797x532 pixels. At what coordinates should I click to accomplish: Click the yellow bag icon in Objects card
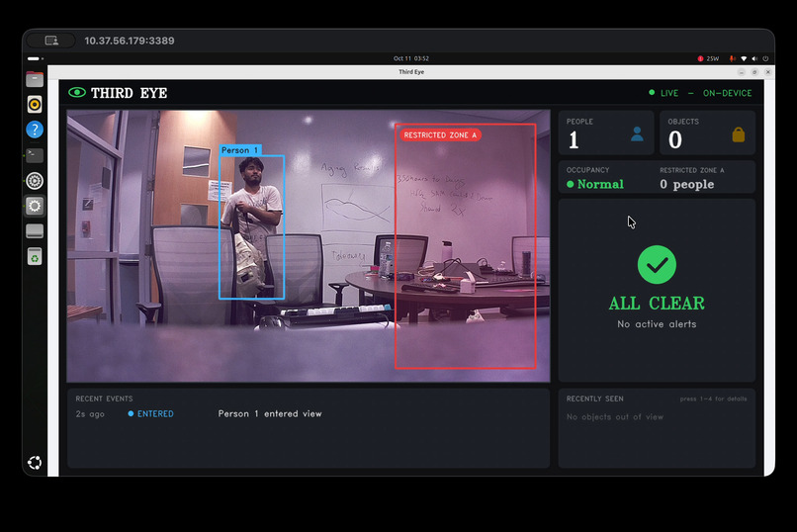739,134
